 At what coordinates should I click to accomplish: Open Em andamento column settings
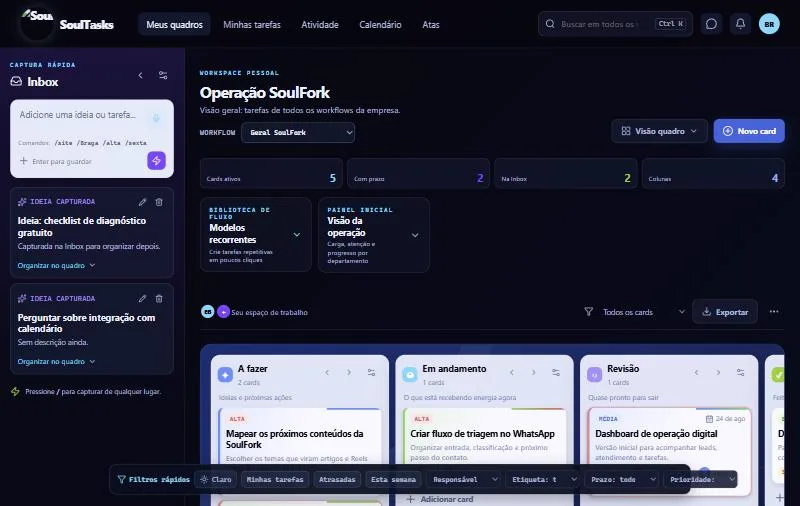(556, 372)
